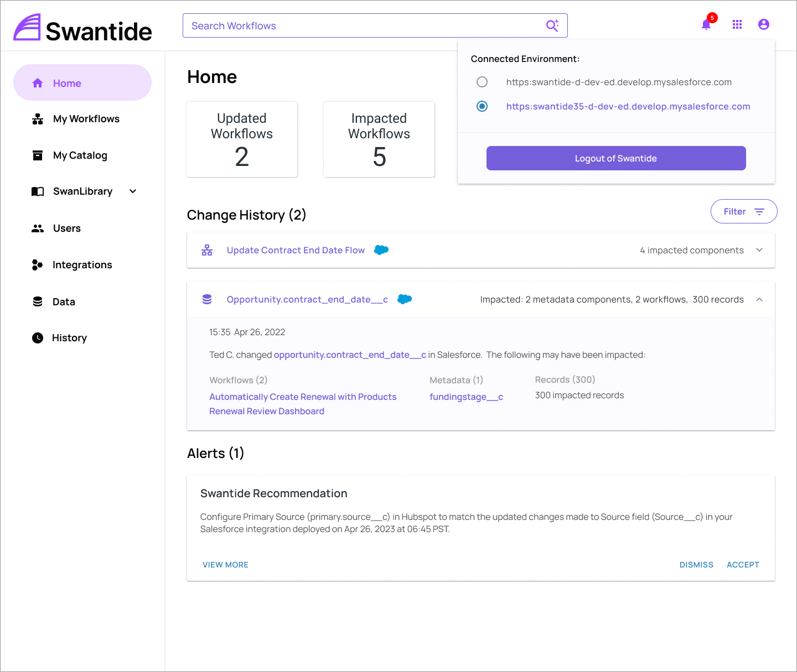The image size is (797, 672).
Task: Click the Alerts (1) heading
Action: tap(216, 453)
